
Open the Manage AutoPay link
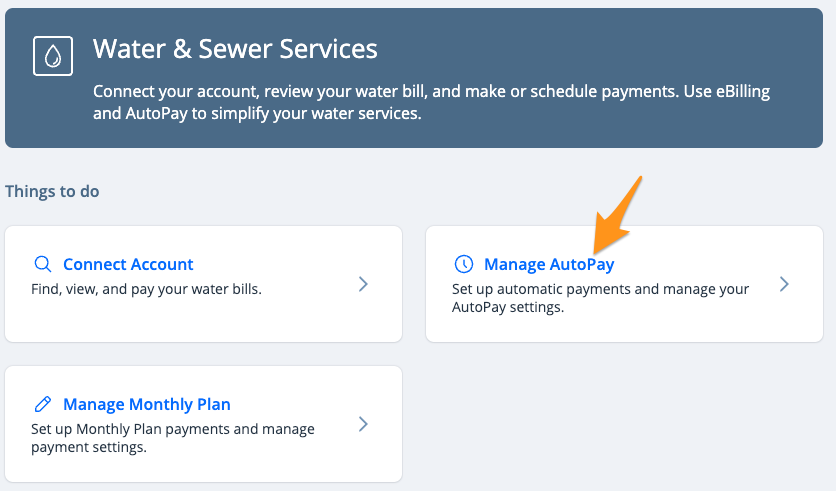[x=549, y=264]
